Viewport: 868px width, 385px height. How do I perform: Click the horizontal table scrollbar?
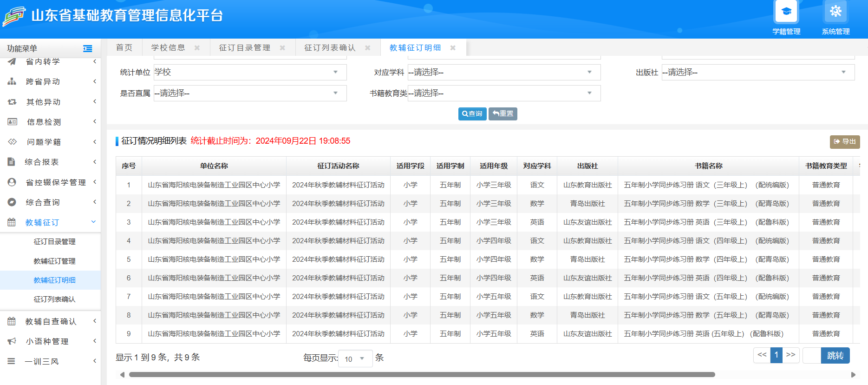click(x=422, y=375)
